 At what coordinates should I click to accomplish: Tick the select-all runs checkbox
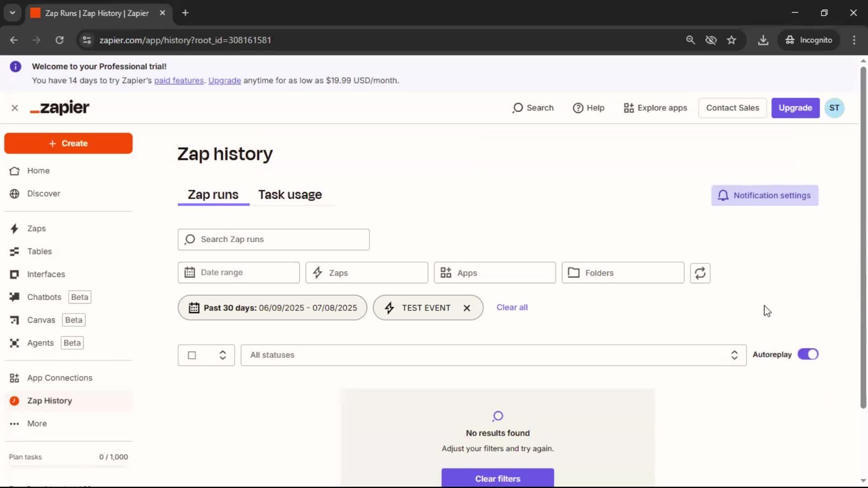(192, 356)
